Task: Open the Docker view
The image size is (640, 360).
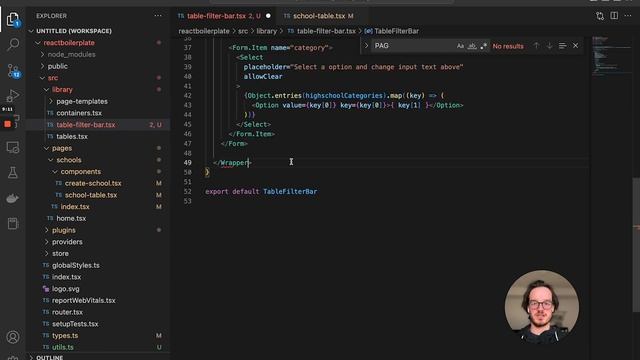Action: pos(13,198)
